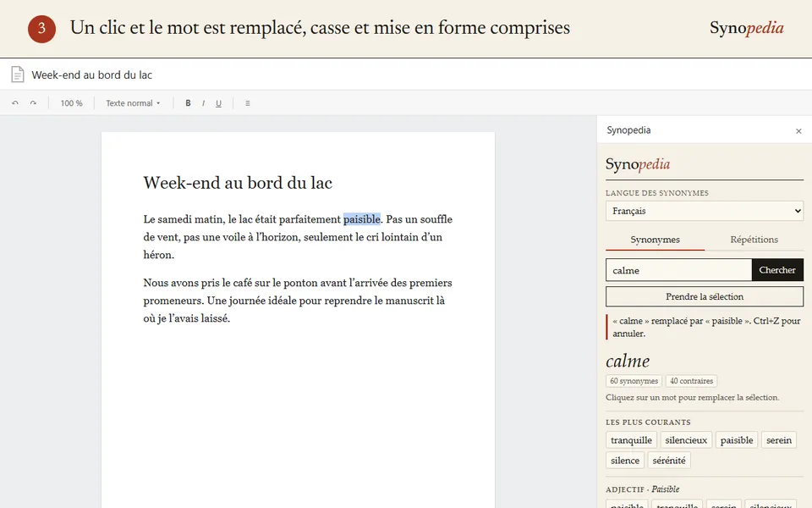Choose the sérénité synonym chip
This screenshot has width=812, height=508.
click(669, 461)
